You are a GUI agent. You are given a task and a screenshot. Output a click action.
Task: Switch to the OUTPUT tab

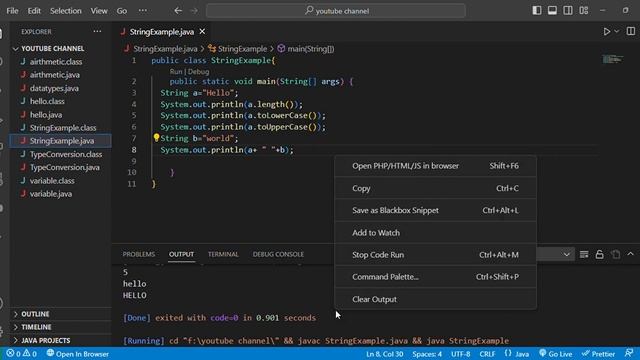coord(181,254)
